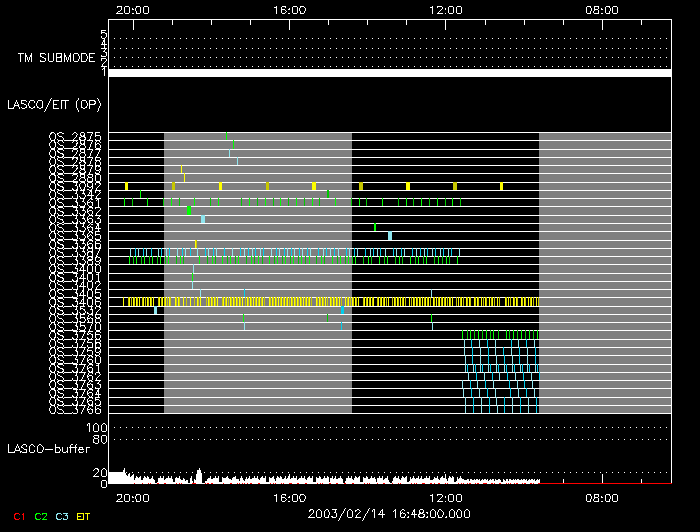
Task: Click the dense yellow EIT event row
Action: coord(330,301)
